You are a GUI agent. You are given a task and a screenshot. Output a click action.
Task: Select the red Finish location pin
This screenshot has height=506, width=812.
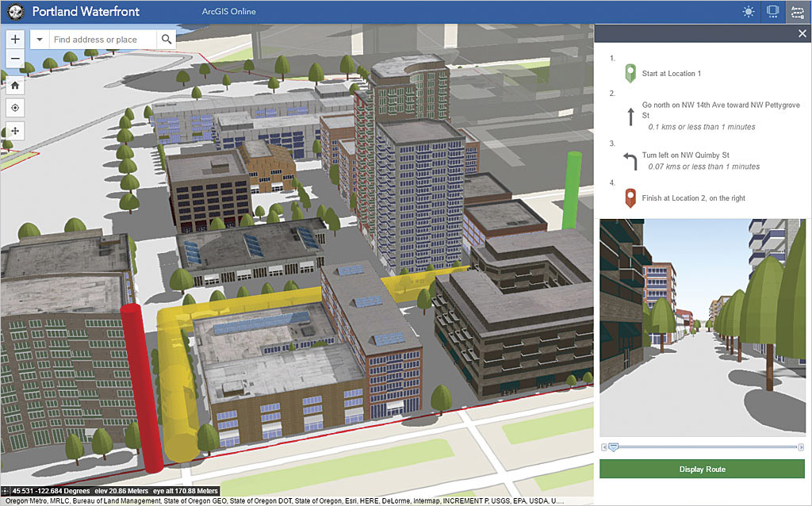(630, 198)
